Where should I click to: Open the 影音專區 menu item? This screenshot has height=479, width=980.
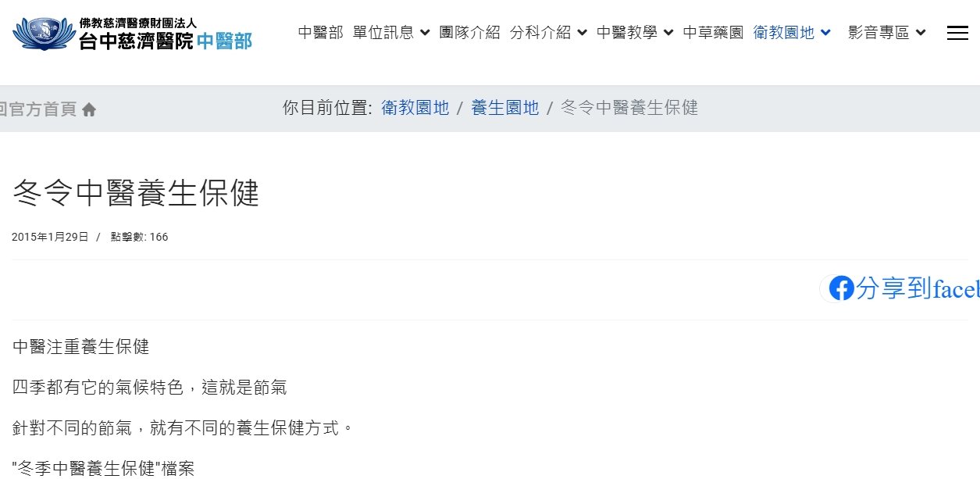coord(878,33)
